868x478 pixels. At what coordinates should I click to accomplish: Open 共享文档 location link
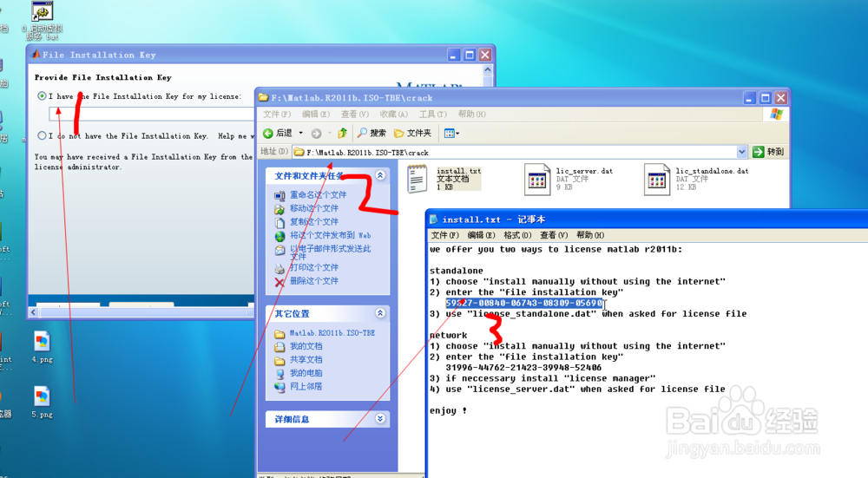[x=306, y=360]
